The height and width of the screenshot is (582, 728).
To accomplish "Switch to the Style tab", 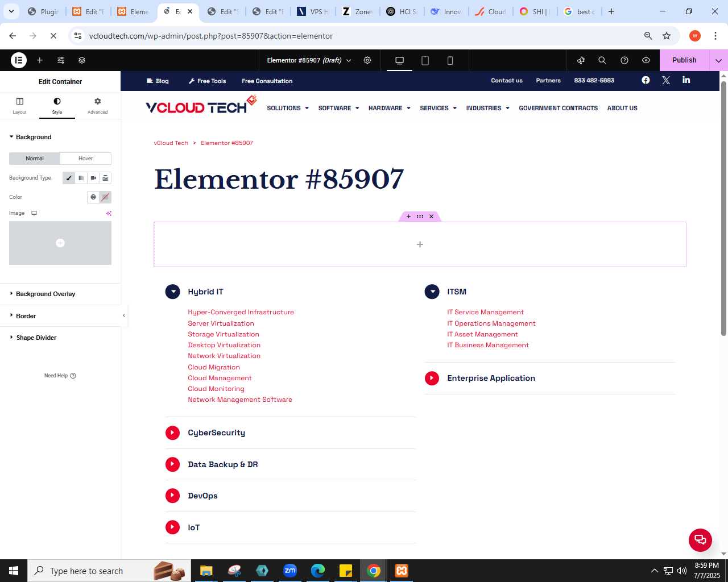I will click(x=57, y=105).
